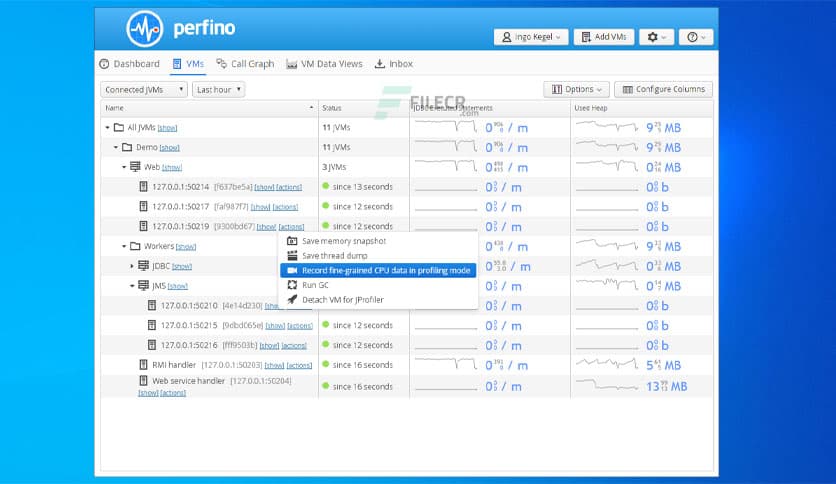This screenshot has height=484, width=836.
Task: Click the Demo folder icon
Action: 127,147
